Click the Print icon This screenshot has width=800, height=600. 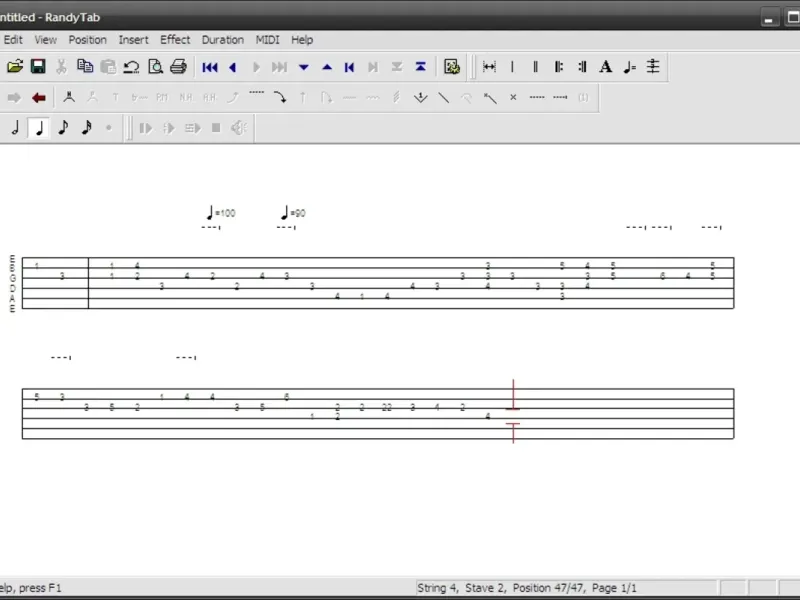(179, 66)
